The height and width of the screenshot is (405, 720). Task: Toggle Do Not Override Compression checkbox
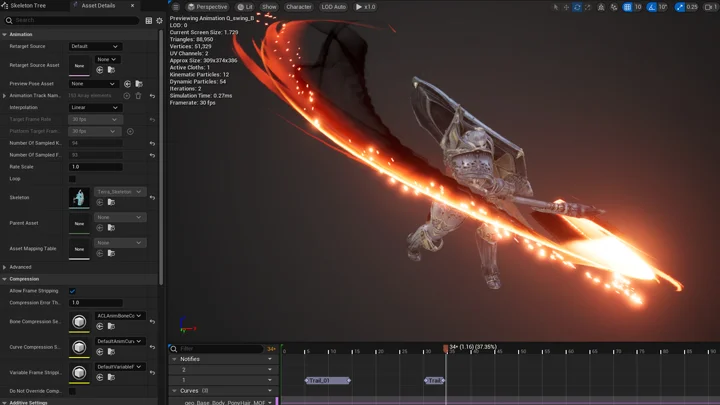72,391
